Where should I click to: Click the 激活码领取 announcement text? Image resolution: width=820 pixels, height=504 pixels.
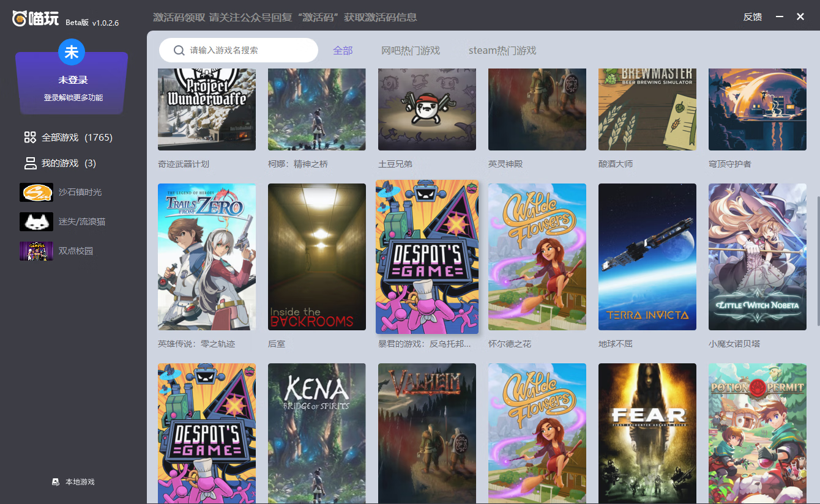285,17
